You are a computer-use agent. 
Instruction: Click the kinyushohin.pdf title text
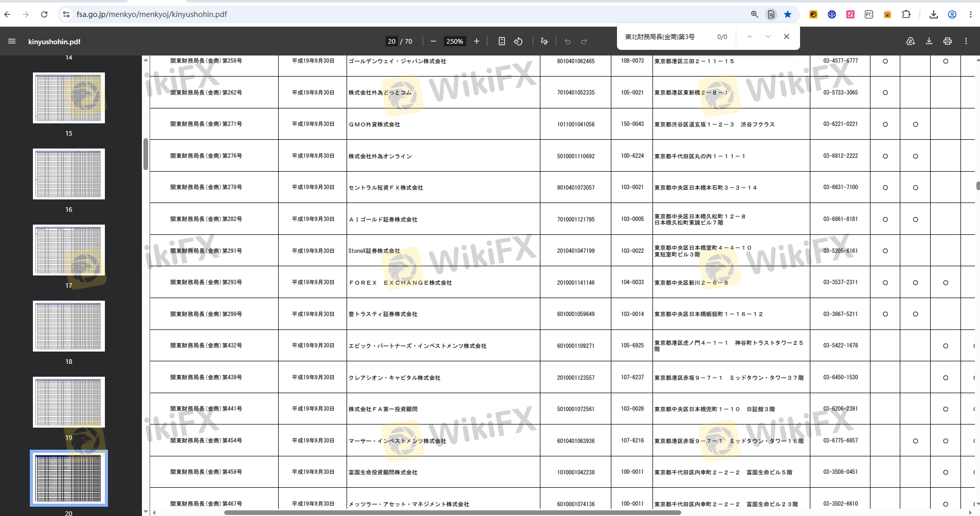coord(55,42)
